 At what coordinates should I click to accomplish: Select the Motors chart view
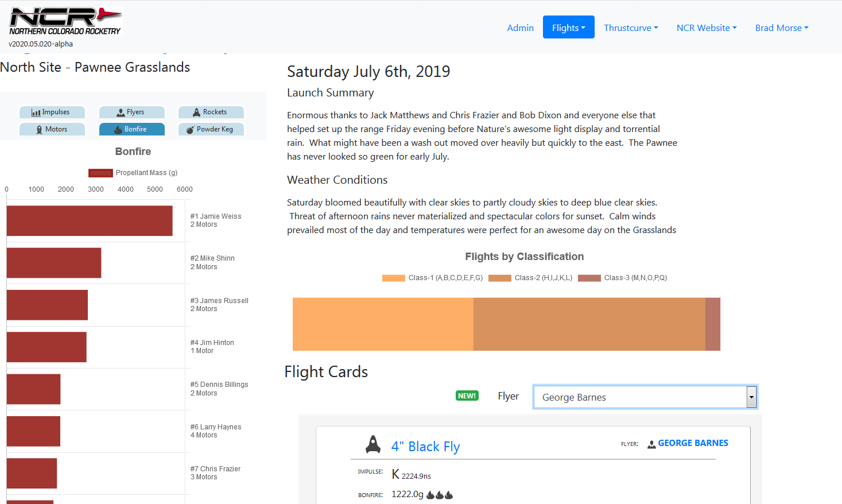pyautogui.click(x=52, y=130)
